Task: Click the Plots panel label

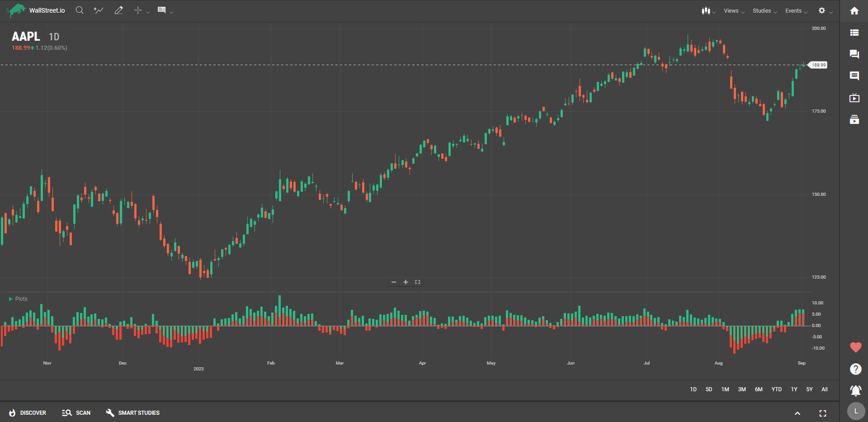Action: pyautogui.click(x=21, y=299)
